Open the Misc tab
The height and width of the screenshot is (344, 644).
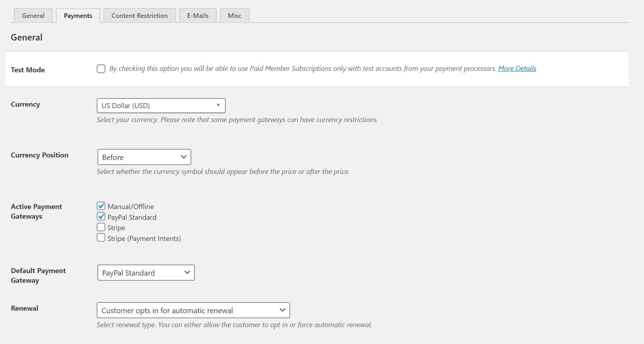coord(235,16)
